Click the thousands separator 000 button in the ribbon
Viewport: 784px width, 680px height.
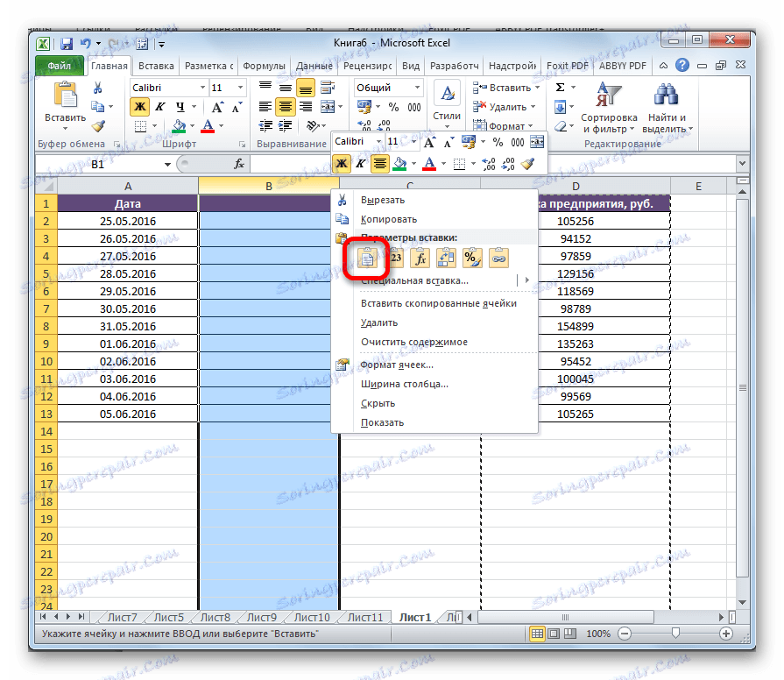pos(414,107)
